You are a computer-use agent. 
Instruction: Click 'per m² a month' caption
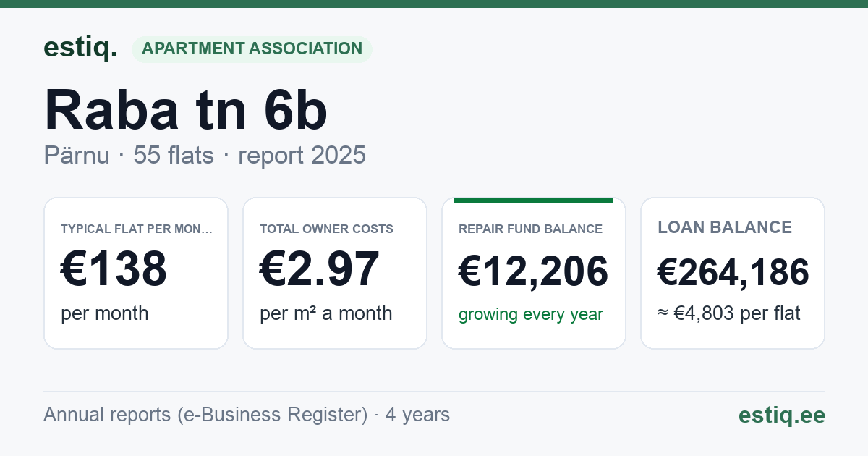point(326,313)
